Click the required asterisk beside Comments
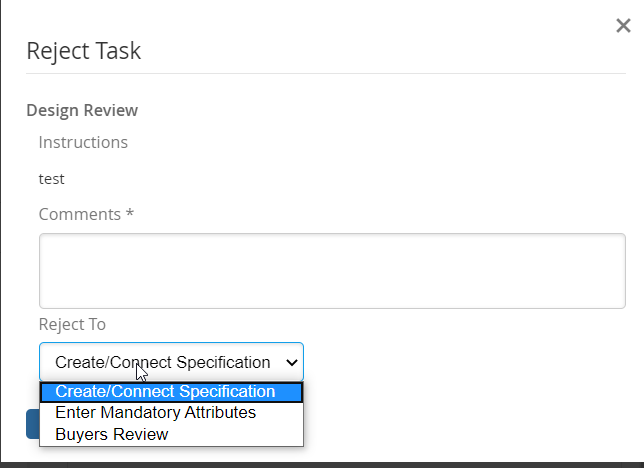644x468 pixels. click(130, 214)
